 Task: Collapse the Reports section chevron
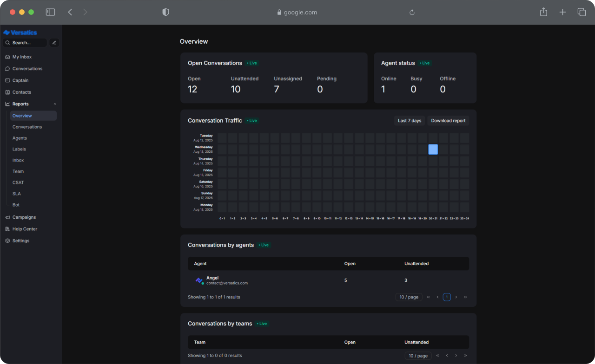click(x=55, y=104)
